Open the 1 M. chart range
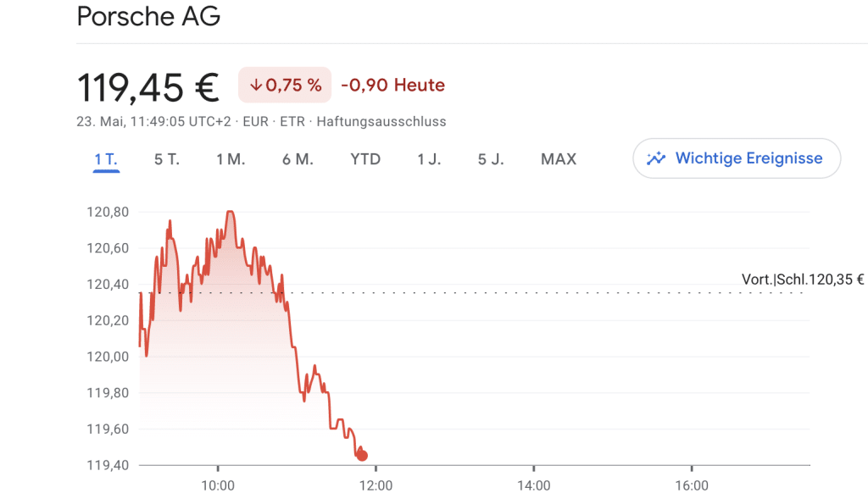 [x=231, y=159]
